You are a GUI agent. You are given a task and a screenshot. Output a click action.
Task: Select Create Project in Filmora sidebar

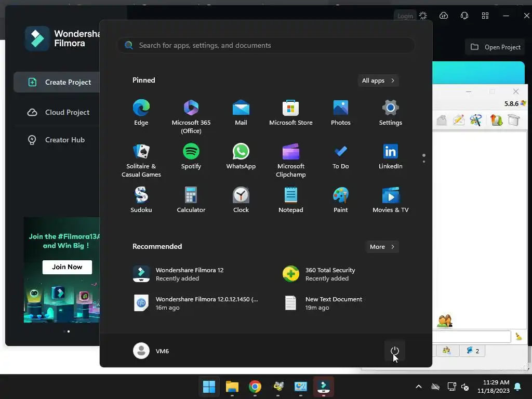tap(57, 82)
